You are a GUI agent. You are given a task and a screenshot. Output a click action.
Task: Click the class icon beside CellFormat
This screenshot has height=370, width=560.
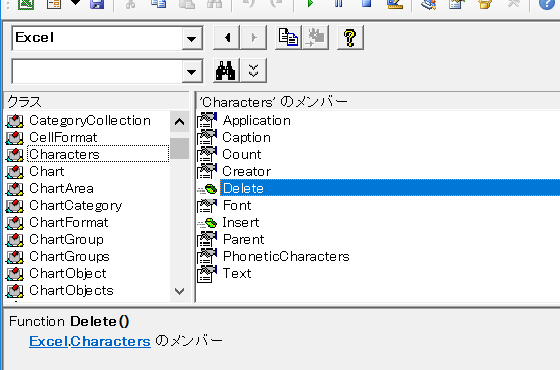[15, 138]
